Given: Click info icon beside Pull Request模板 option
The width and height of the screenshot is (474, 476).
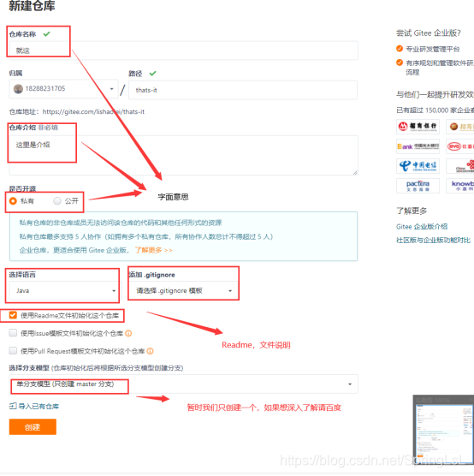Looking at the screenshot, I should click(x=150, y=351).
